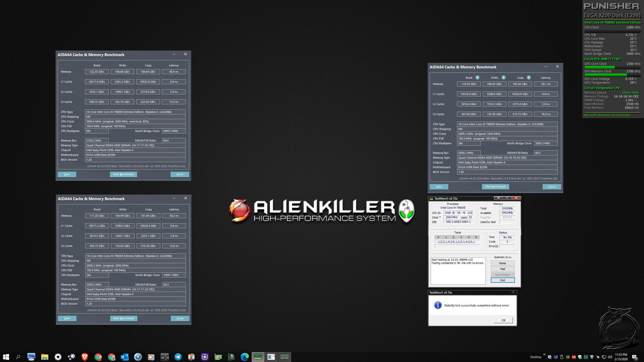The image size is (644, 362).
Task: Click the Mail button in TestMem5
Action: pyautogui.click(x=502, y=269)
